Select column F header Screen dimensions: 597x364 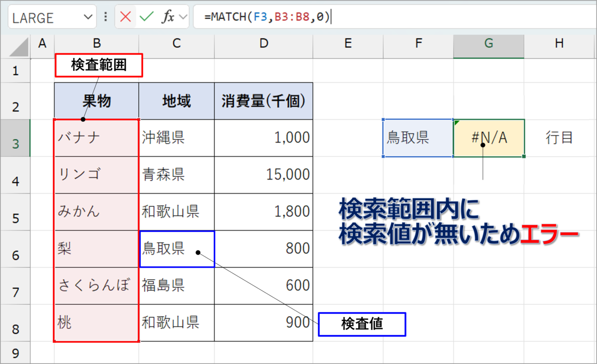pyautogui.click(x=418, y=44)
